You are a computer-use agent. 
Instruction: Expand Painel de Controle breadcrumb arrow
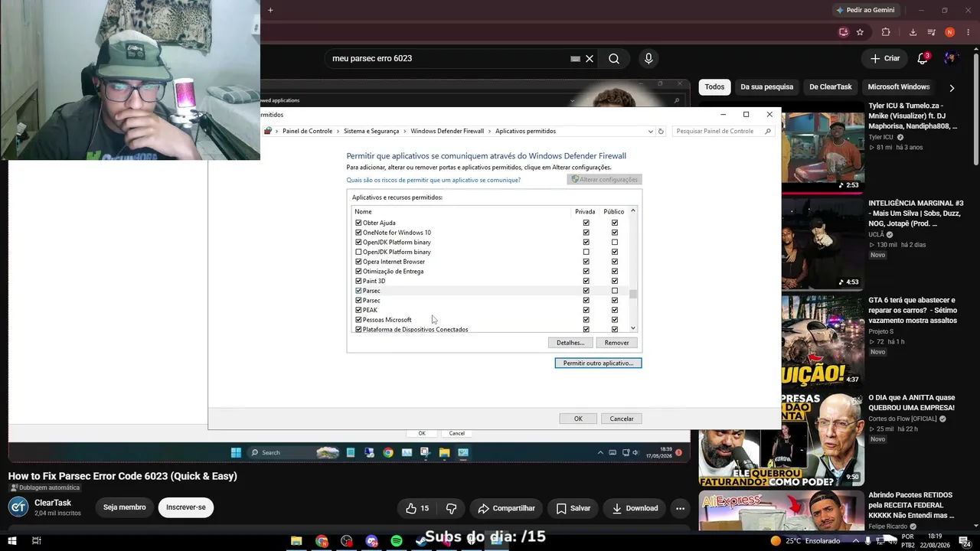[338, 132]
